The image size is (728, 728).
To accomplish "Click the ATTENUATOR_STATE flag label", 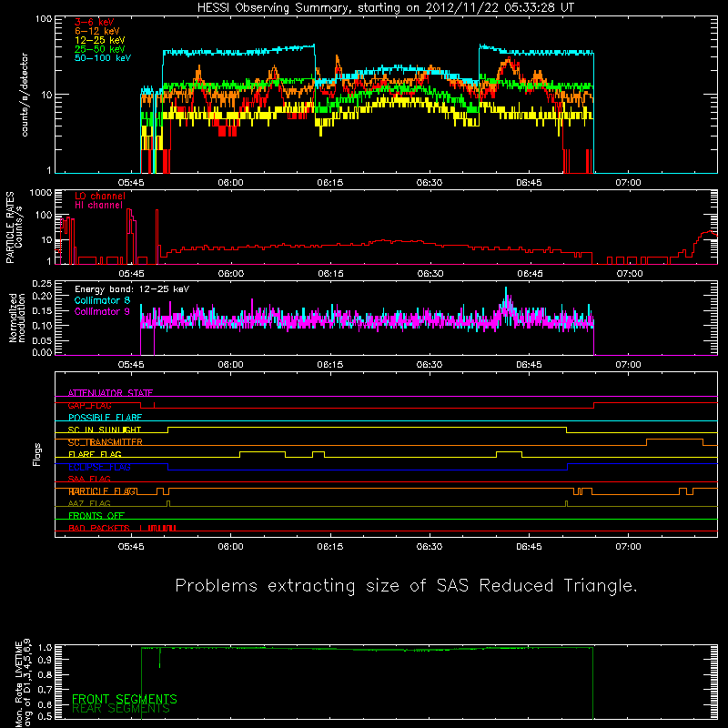I will [x=110, y=393].
